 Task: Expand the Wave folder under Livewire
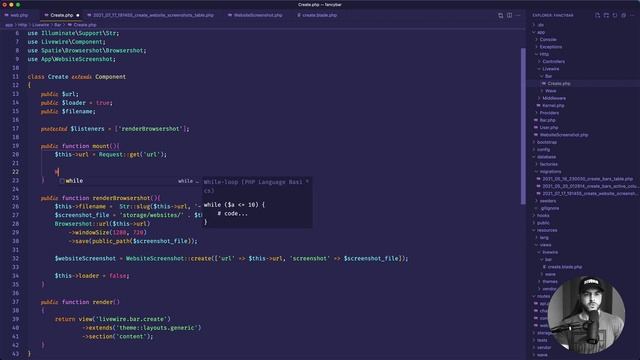(550, 91)
